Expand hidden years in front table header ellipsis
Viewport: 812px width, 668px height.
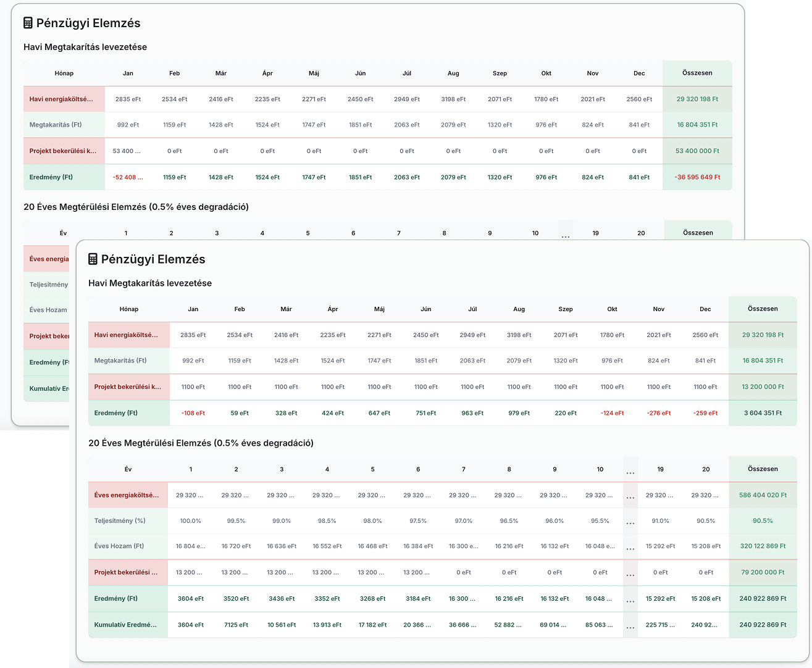point(630,470)
